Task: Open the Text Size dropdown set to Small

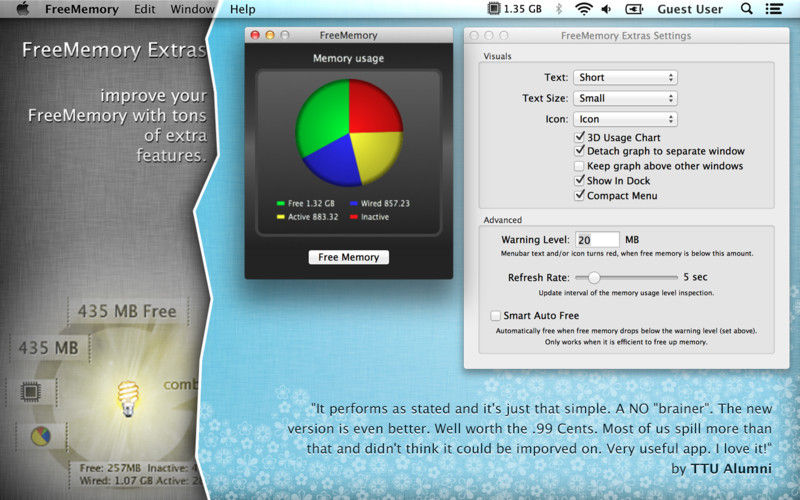Action: tap(626, 98)
